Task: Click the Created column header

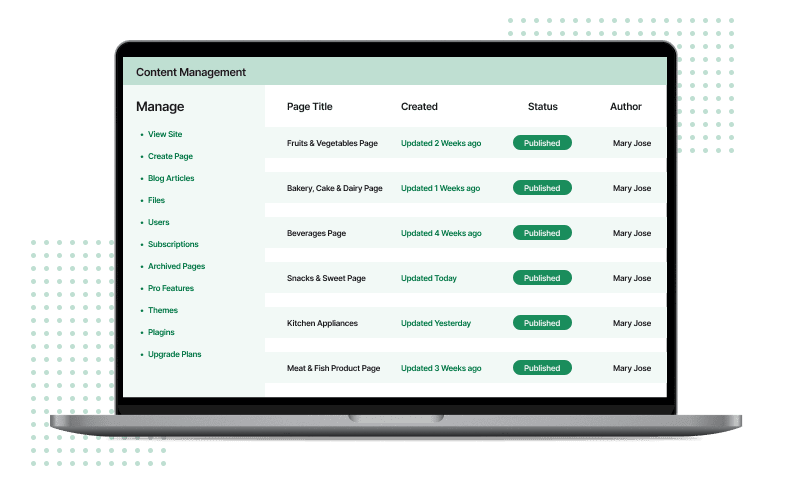Action: click(x=419, y=107)
